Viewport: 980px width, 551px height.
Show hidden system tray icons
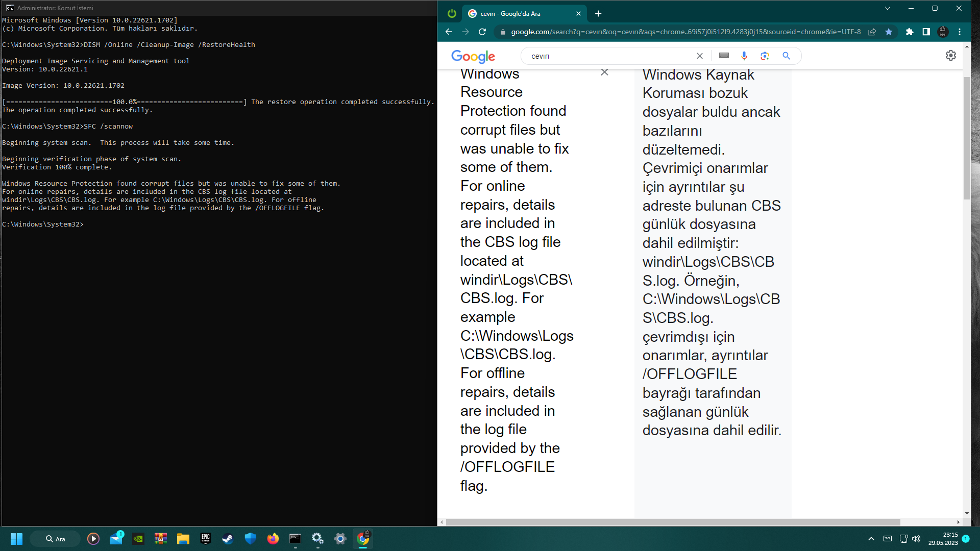pos(871,539)
